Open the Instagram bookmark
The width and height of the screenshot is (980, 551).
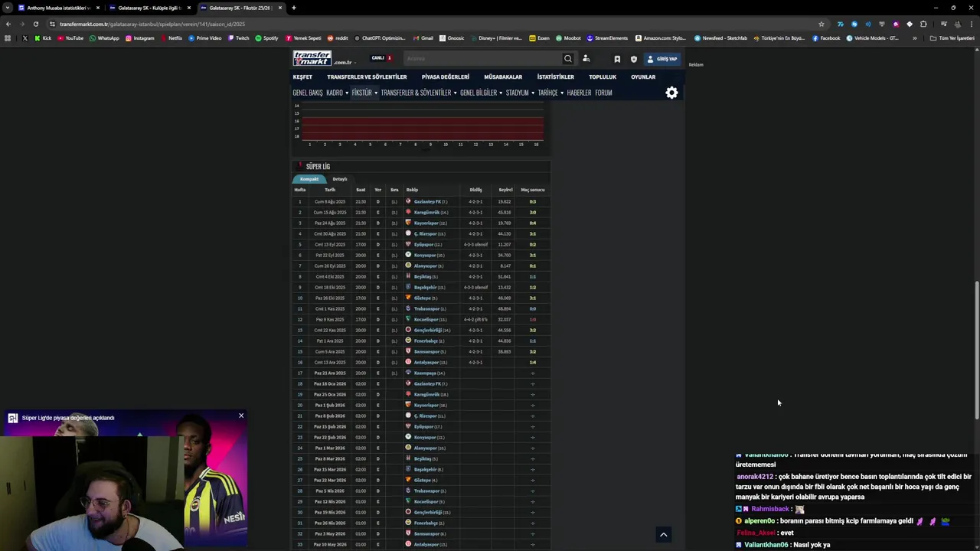tap(139, 37)
